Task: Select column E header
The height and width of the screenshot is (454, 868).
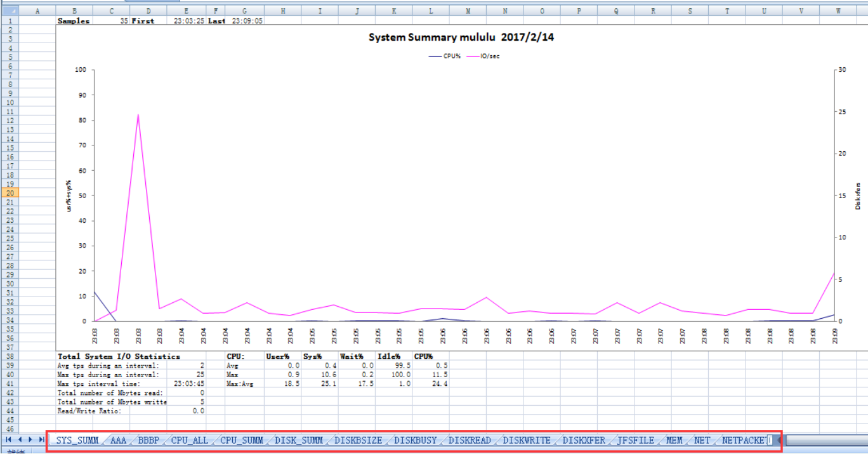Action: click(x=186, y=11)
